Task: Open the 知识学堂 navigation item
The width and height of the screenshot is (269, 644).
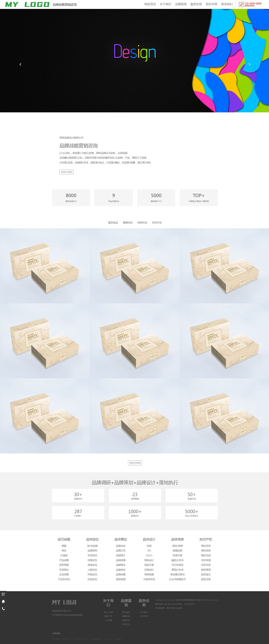Action: (212, 4)
